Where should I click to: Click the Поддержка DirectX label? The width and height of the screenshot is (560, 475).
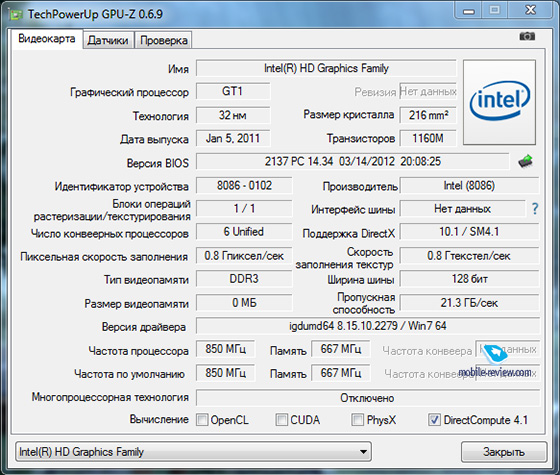(349, 234)
